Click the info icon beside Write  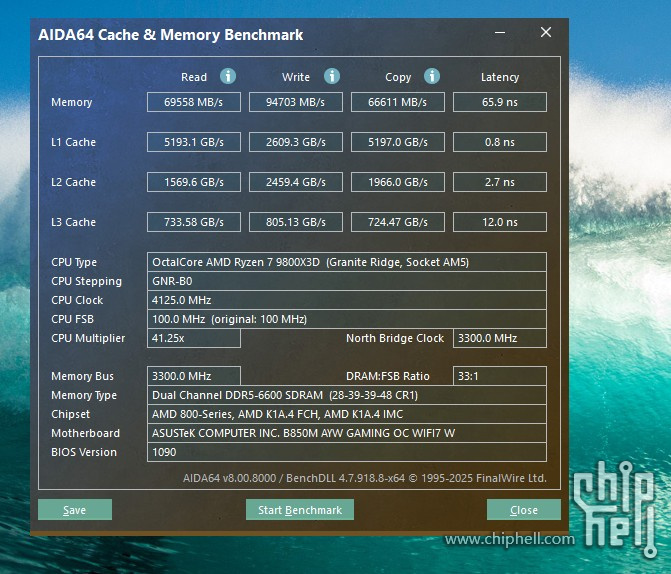[x=332, y=76]
